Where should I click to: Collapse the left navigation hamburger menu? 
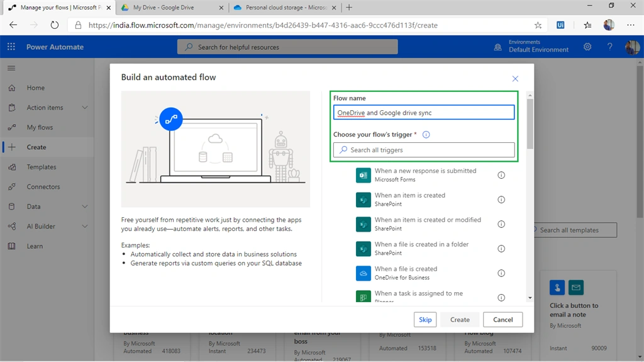11,68
